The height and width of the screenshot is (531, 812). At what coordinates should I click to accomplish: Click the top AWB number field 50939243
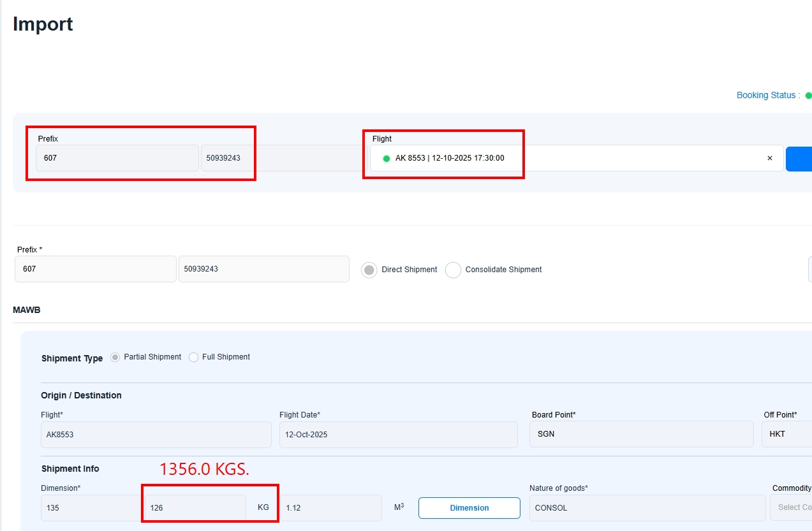281,158
